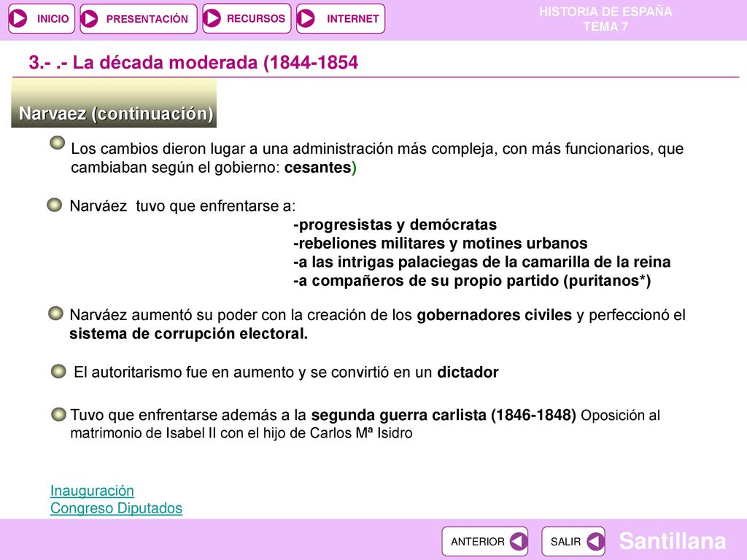Click the Santillana logo text
Image resolution: width=747 pixels, height=560 pixels.
[672, 541]
